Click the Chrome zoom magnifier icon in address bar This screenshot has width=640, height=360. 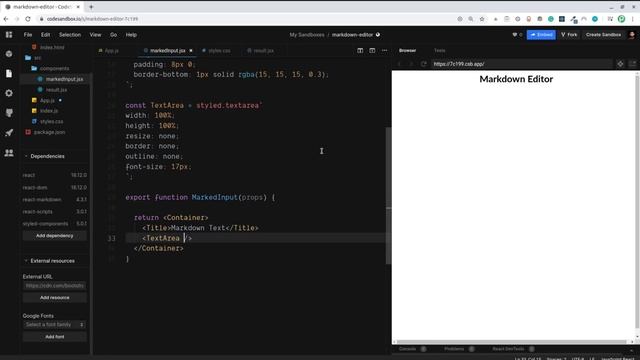471,19
